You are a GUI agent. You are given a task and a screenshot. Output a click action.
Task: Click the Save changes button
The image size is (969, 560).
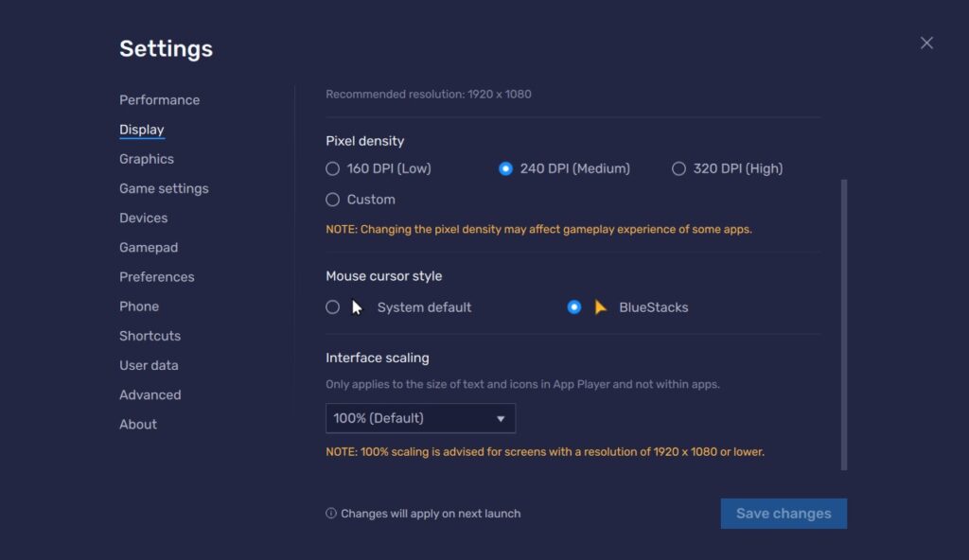click(784, 513)
